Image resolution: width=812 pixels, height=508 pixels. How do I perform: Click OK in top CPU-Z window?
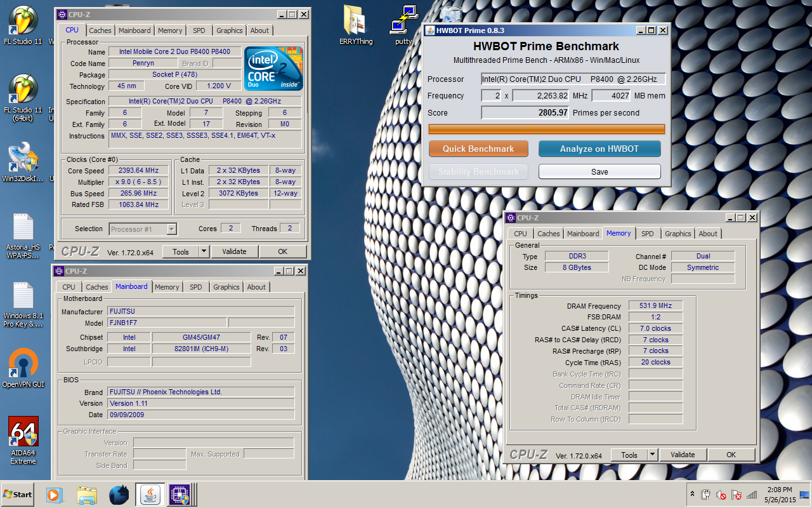pyautogui.click(x=283, y=251)
